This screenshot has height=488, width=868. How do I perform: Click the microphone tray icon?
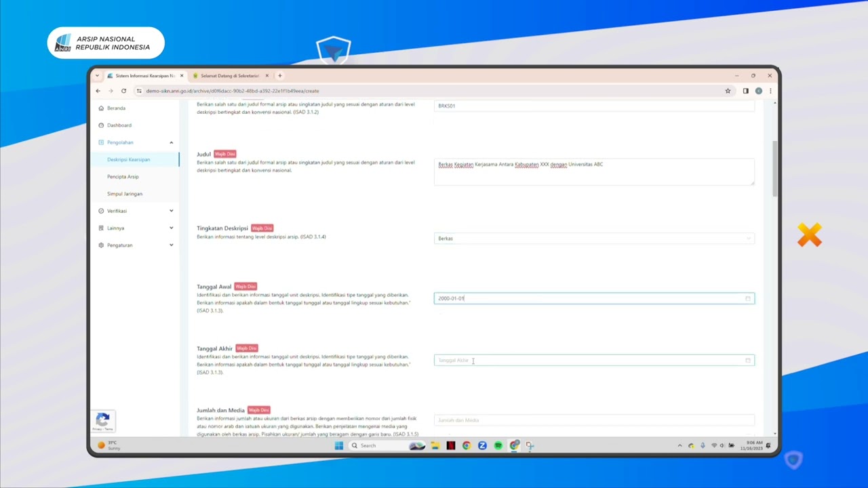click(x=703, y=445)
